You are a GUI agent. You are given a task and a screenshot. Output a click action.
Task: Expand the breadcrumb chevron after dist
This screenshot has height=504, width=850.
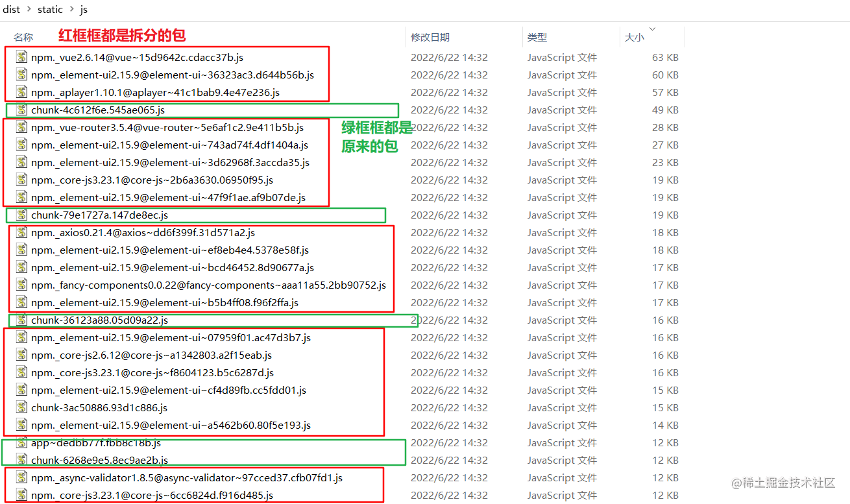click(29, 9)
